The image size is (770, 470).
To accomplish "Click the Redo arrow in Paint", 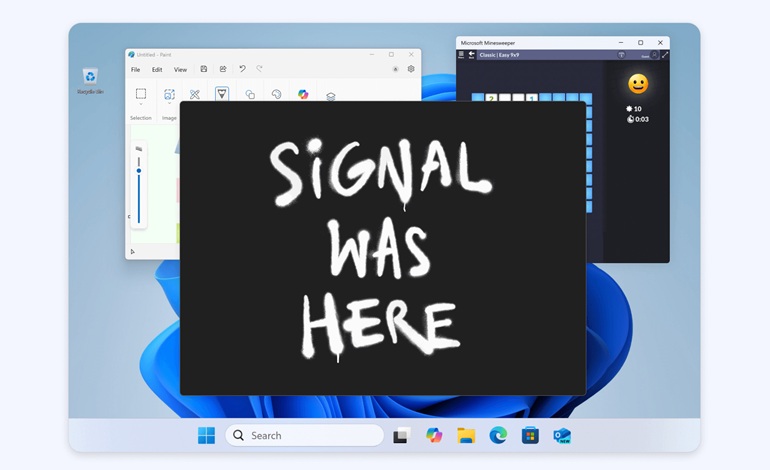I will tap(259, 69).
